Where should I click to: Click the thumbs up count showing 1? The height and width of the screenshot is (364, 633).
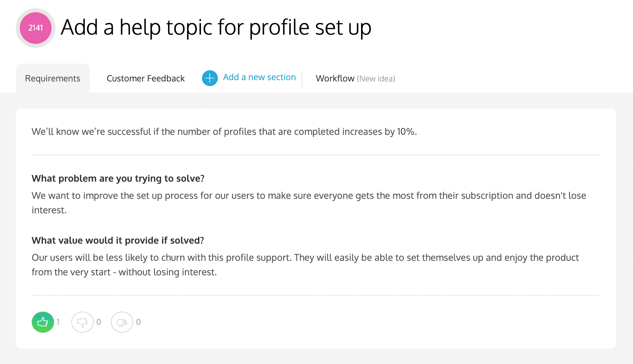point(58,322)
